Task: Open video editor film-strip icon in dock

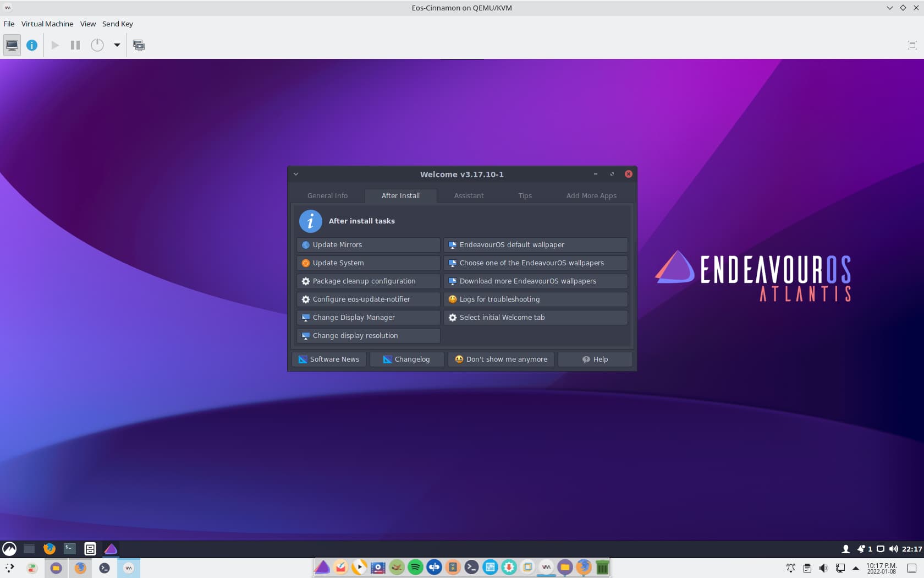Action: click(378, 567)
